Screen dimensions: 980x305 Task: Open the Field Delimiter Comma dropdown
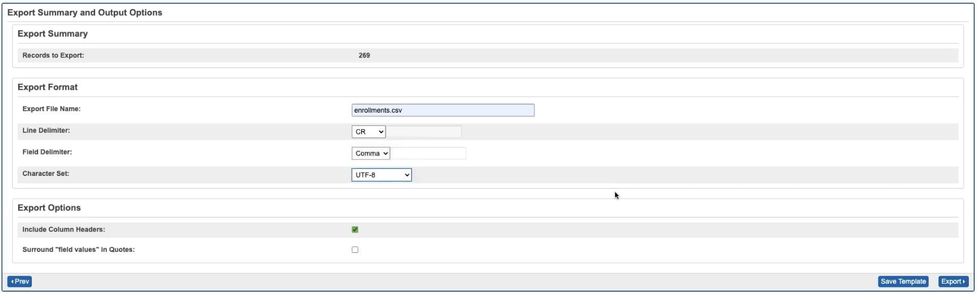click(x=370, y=154)
